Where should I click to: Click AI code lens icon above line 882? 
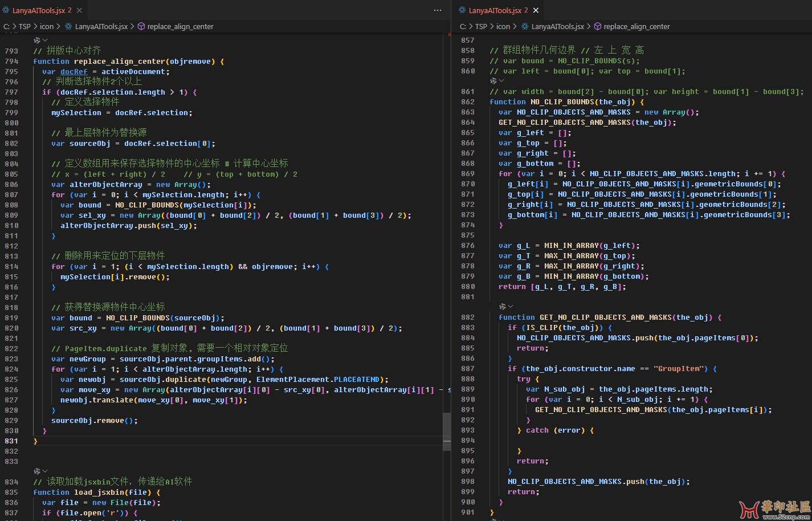tap(503, 307)
